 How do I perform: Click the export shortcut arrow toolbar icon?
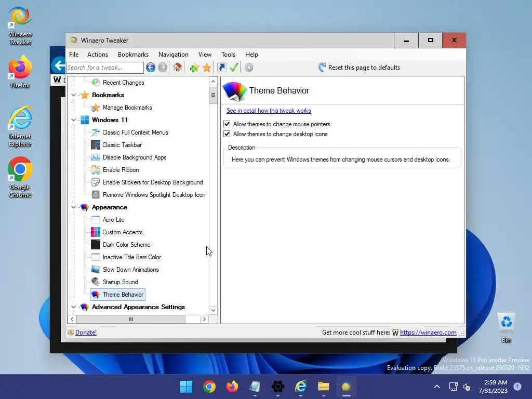point(221,68)
